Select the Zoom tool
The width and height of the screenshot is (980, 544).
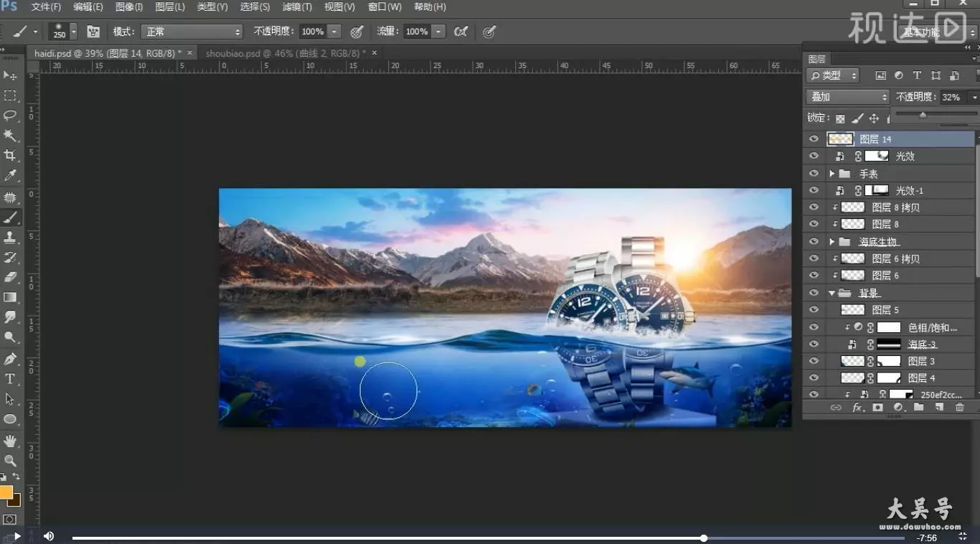coord(10,461)
